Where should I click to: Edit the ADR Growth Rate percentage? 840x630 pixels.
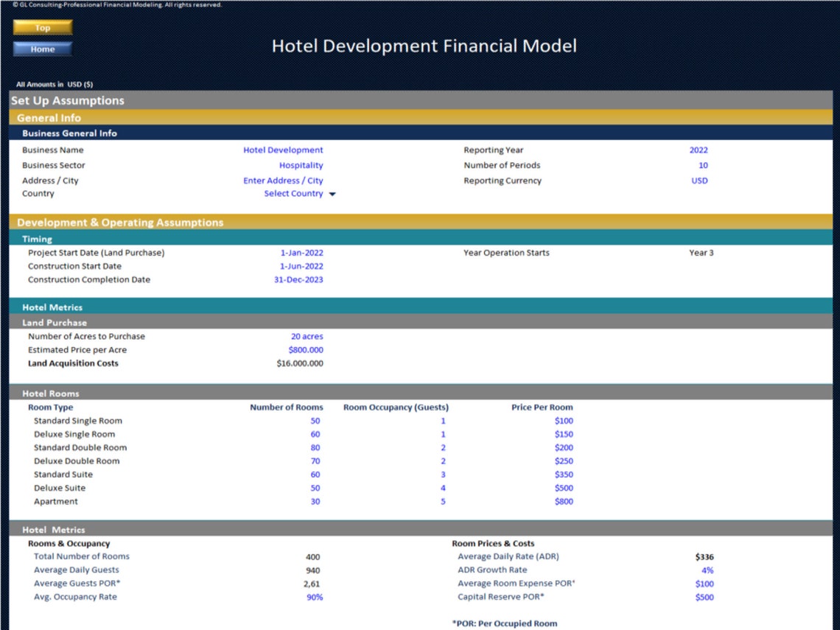coord(706,570)
